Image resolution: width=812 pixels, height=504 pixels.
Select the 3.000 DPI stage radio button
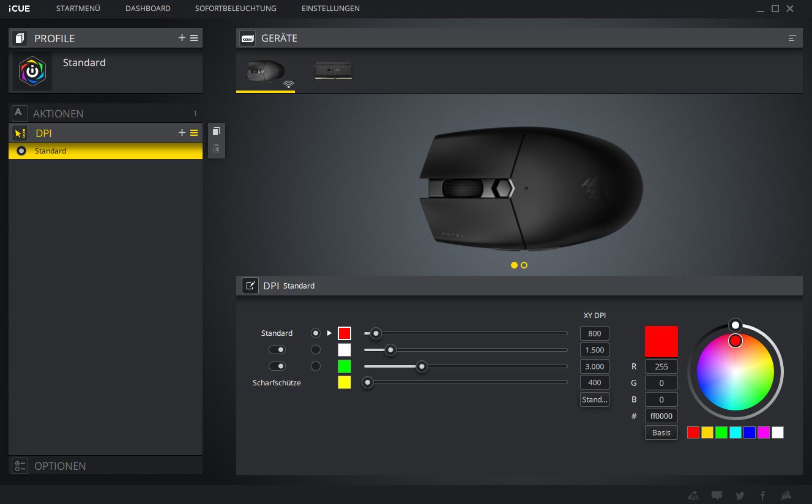tap(316, 366)
